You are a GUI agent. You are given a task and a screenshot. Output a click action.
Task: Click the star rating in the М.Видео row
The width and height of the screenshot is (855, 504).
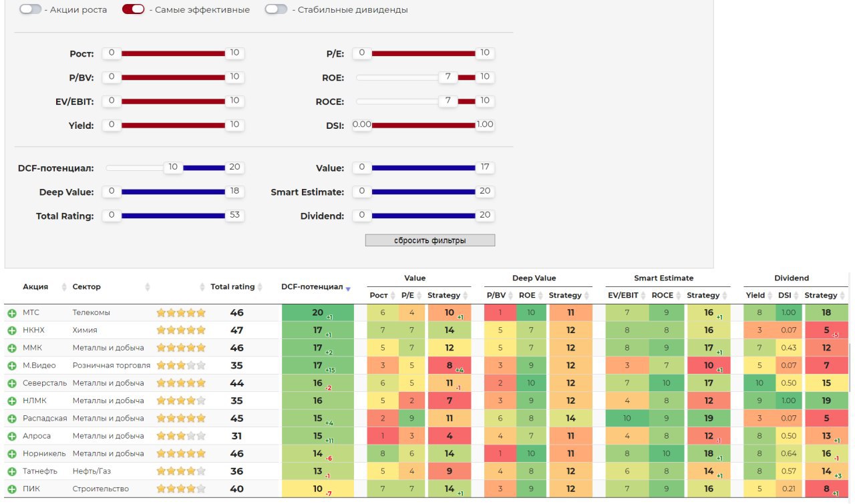click(x=181, y=366)
